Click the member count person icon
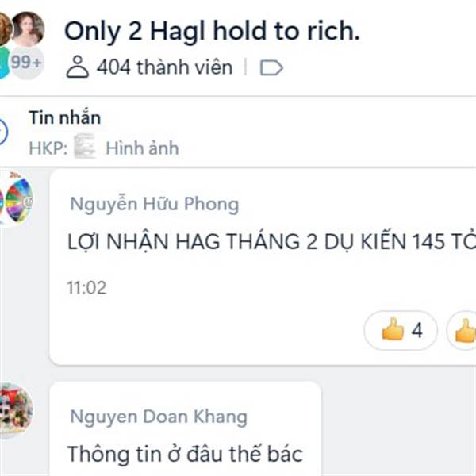 [78, 67]
